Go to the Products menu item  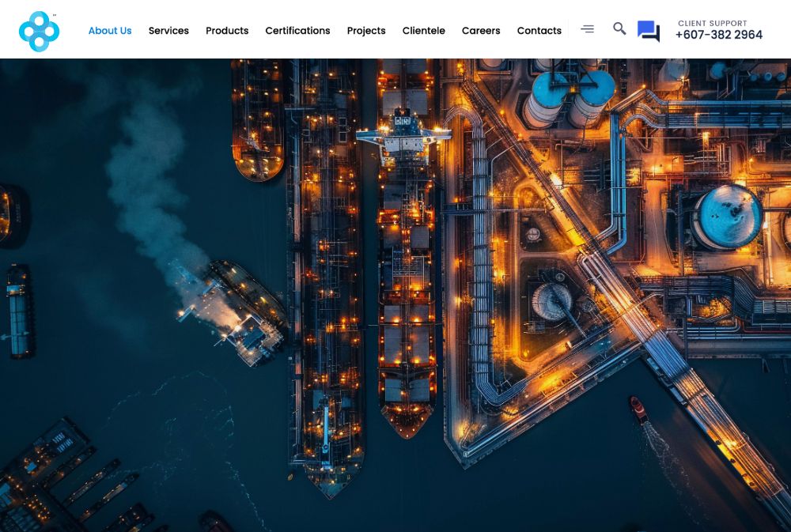(227, 31)
